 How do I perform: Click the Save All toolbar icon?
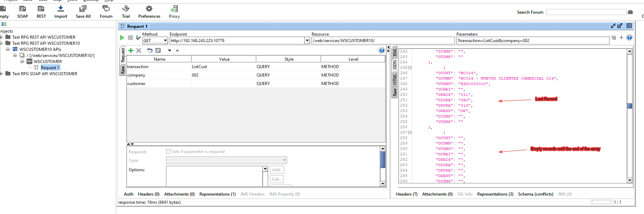pos(83,11)
